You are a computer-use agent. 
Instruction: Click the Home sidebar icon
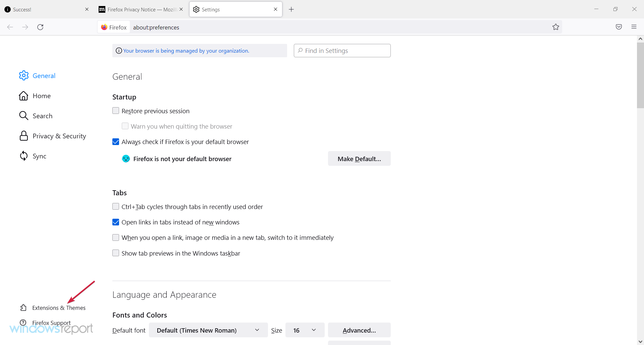click(x=23, y=95)
